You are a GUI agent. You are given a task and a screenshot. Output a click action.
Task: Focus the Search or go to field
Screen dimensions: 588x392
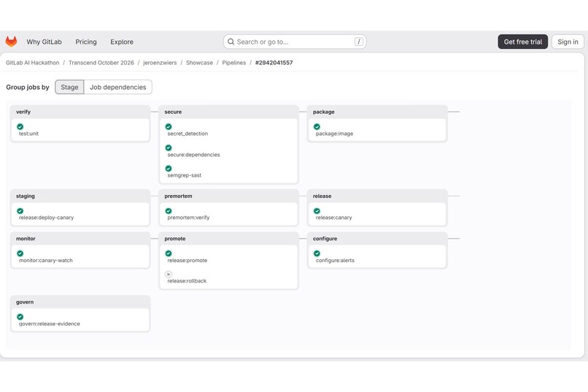295,42
